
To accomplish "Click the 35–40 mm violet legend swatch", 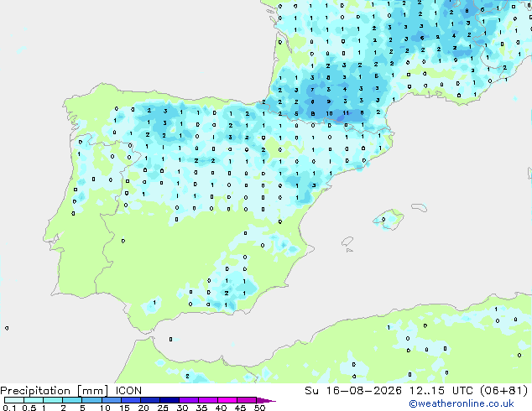I will pos(208,400).
